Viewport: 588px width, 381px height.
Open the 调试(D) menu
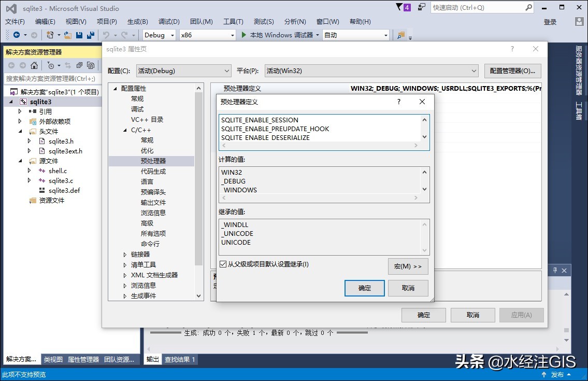click(169, 21)
